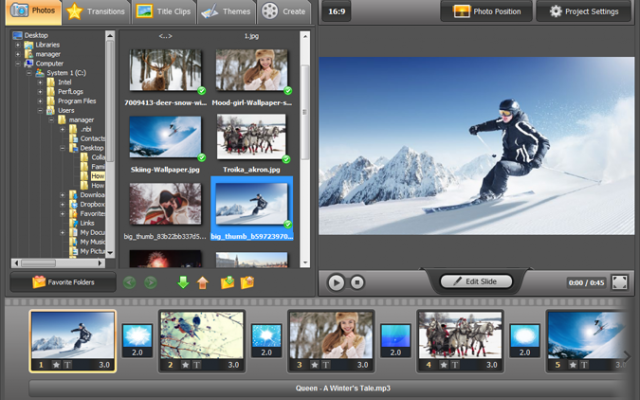Click orange up arrow to remove photo

pos(202,282)
